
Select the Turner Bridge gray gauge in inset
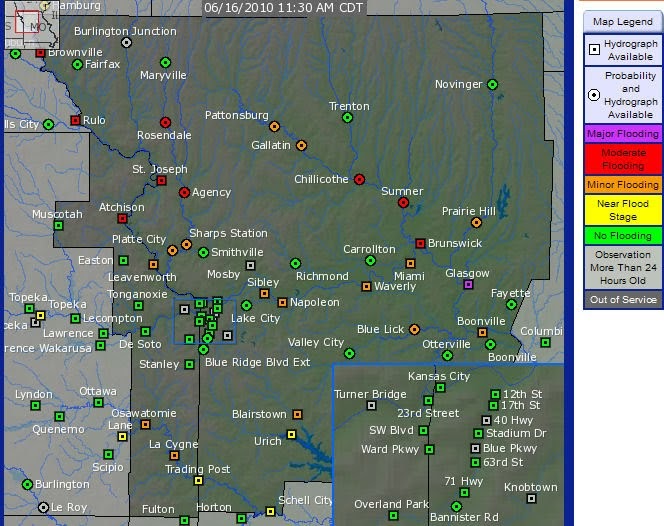pyautogui.click(x=371, y=406)
